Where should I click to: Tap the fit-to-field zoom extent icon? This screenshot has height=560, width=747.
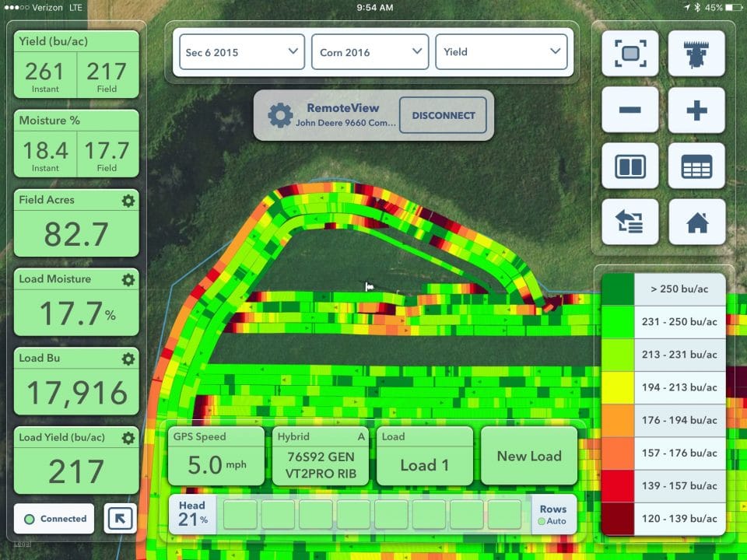[630, 54]
